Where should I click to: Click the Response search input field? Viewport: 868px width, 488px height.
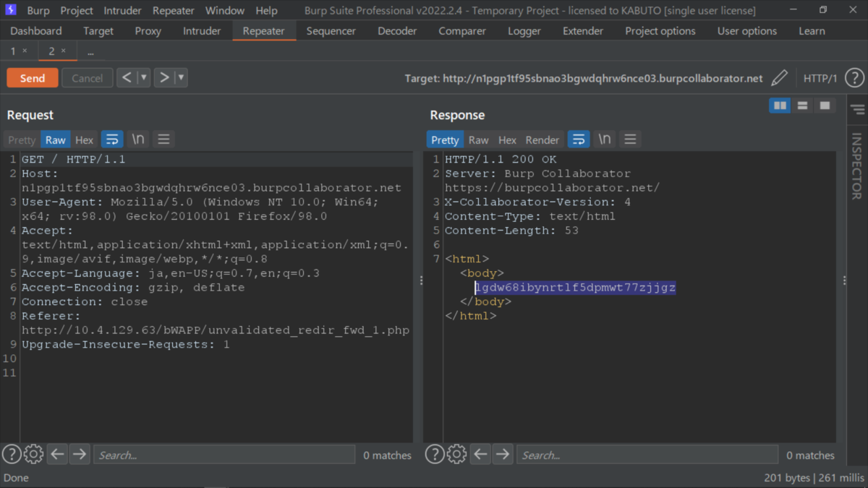pos(647,455)
